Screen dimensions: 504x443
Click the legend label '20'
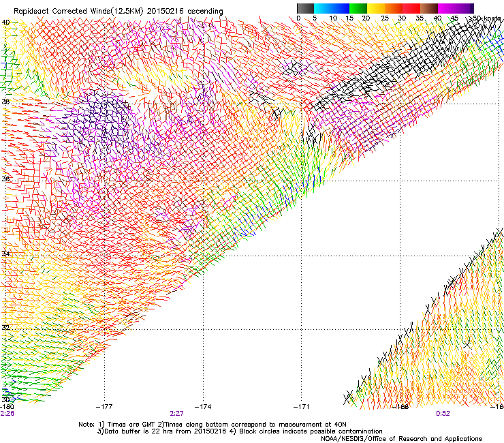366,18
